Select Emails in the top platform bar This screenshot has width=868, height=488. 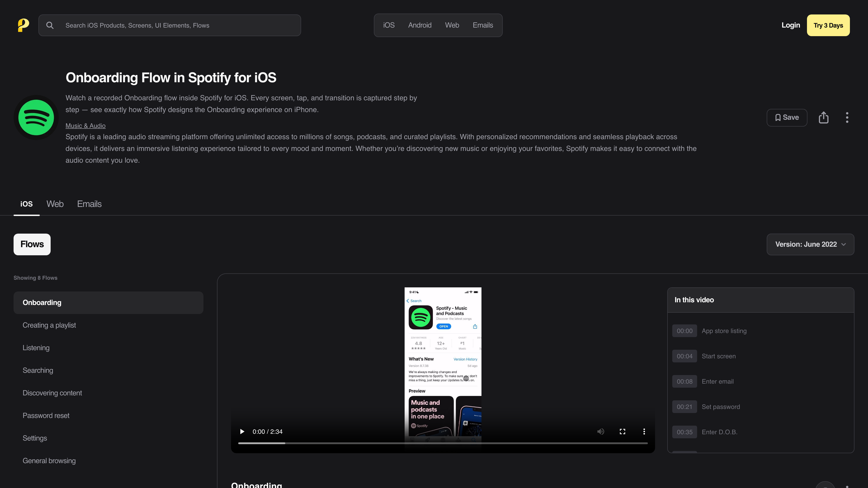pyautogui.click(x=483, y=25)
